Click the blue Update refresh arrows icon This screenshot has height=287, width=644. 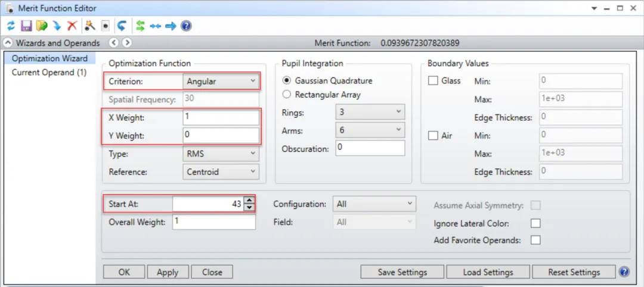[11, 26]
